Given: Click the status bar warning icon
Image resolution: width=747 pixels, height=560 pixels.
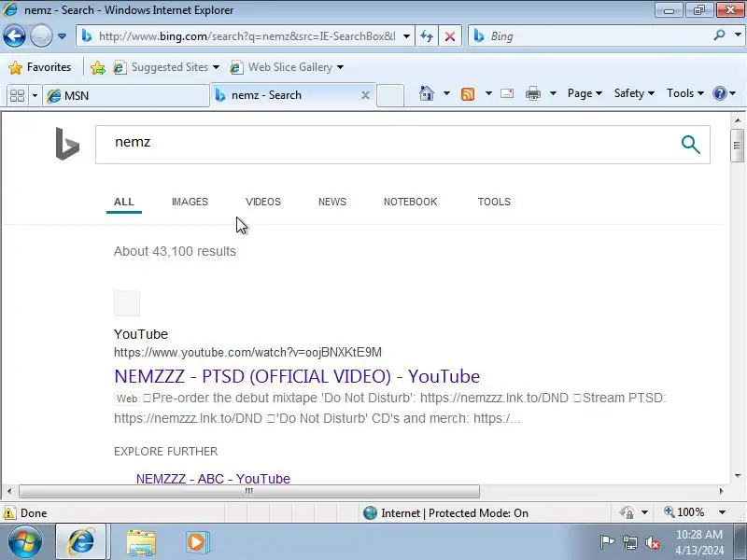Looking at the screenshot, I should point(9,512).
